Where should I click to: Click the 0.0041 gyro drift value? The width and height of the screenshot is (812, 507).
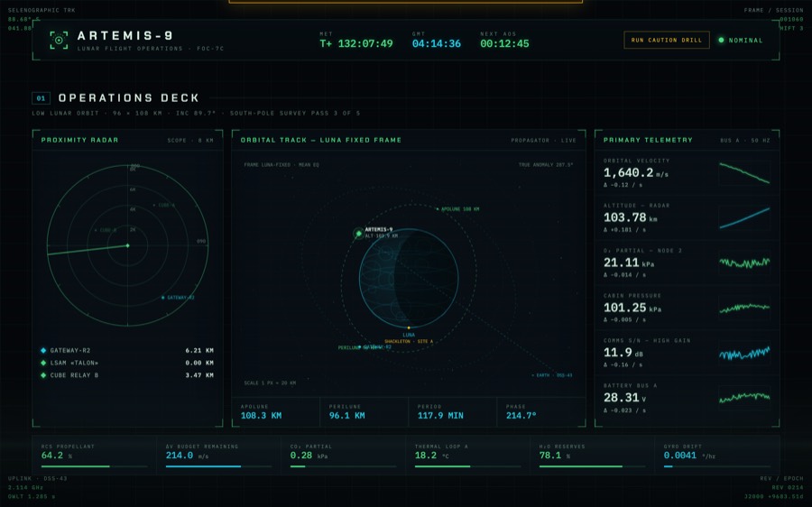pos(690,456)
